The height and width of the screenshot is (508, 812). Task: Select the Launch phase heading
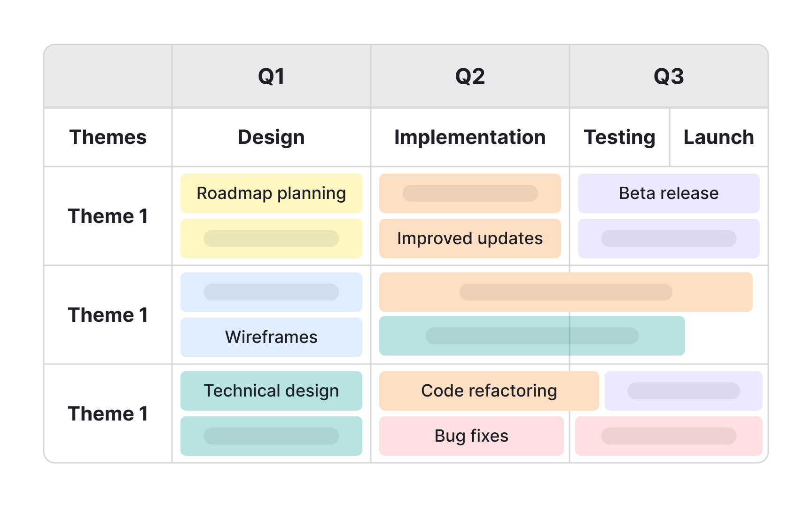click(718, 137)
